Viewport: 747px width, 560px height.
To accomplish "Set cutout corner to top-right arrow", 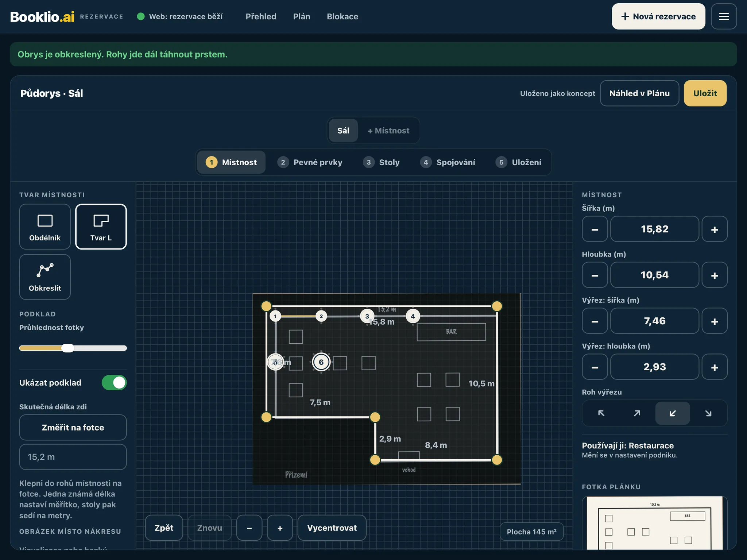I will 637,413.
